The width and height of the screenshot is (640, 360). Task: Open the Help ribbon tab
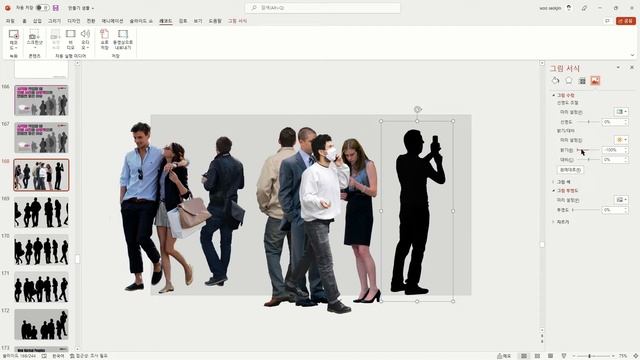[x=215, y=21]
